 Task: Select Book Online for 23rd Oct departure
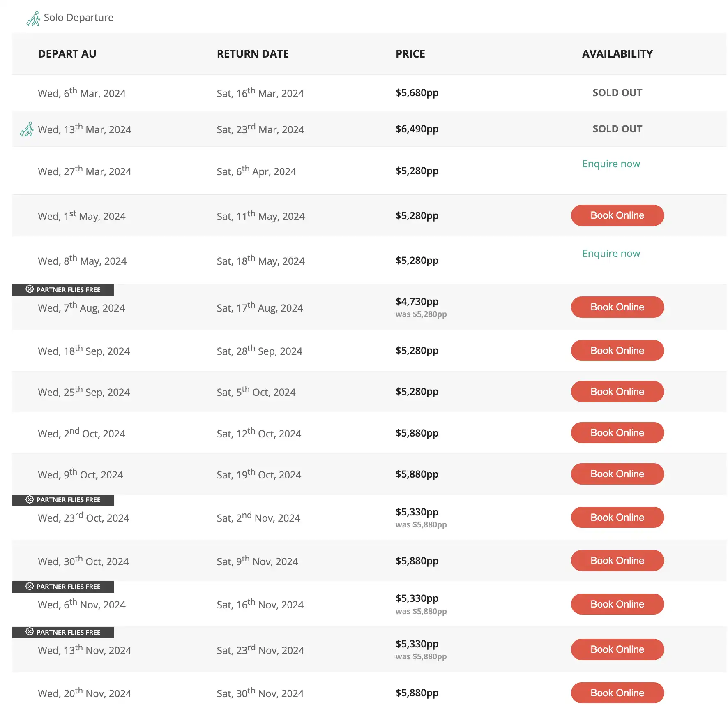(x=617, y=518)
